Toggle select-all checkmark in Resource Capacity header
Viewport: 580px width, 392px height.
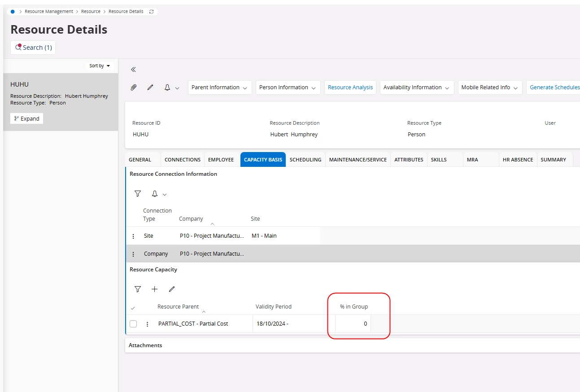tap(133, 308)
